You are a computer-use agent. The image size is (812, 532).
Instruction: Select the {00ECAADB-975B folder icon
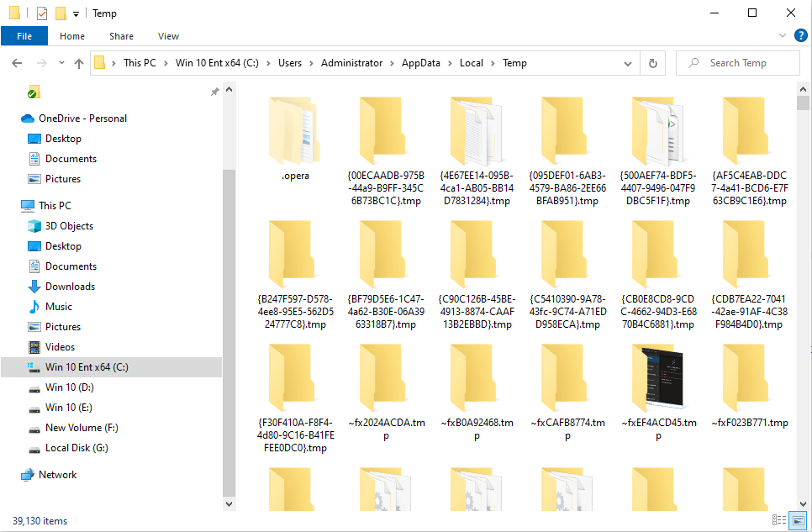pyautogui.click(x=382, y=132)
